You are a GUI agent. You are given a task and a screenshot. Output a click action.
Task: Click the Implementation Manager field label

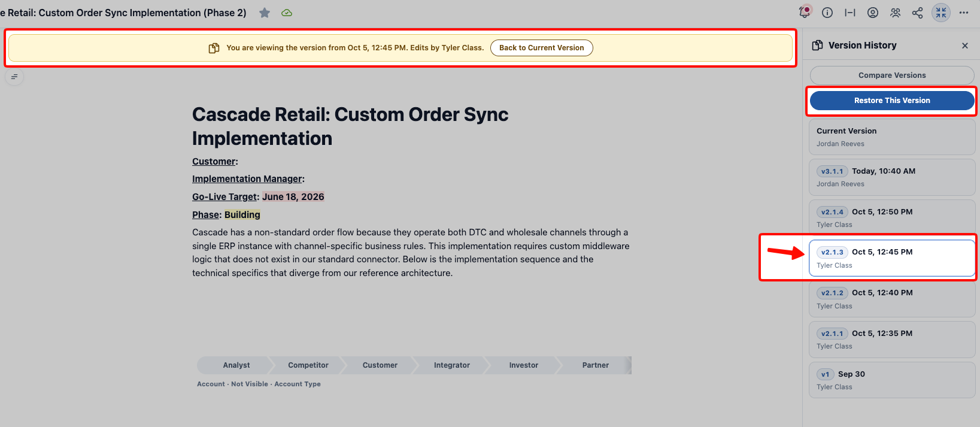(x=247, y=179)
